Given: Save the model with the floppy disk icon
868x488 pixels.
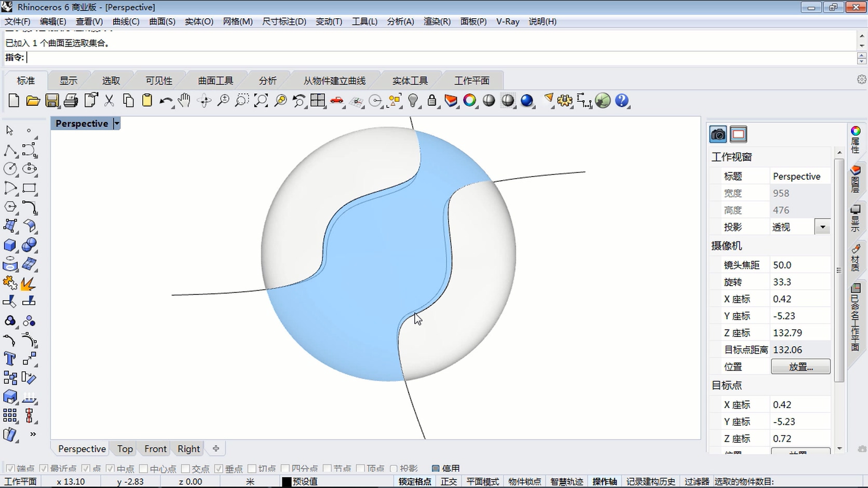Looking at the screenshot, I should (52, 101).
